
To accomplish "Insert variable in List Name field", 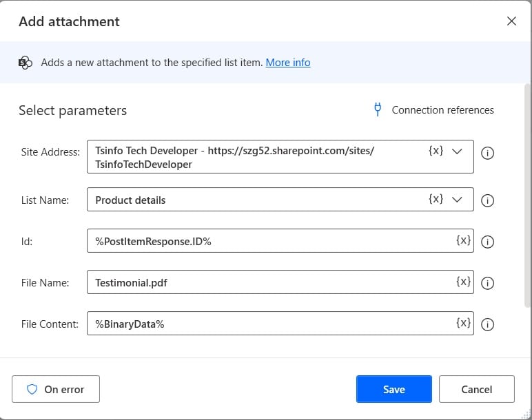I will pos(436,199).
